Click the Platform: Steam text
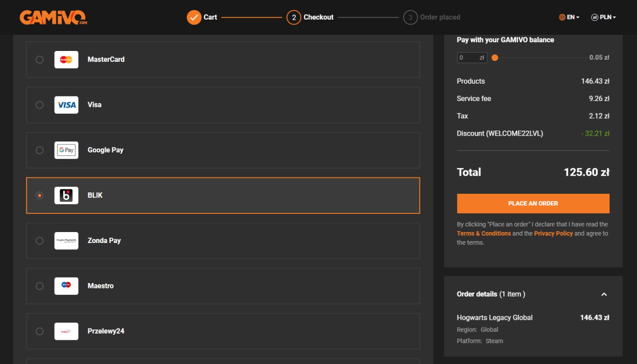Screen dimensions: 637x364 [480, 341]
